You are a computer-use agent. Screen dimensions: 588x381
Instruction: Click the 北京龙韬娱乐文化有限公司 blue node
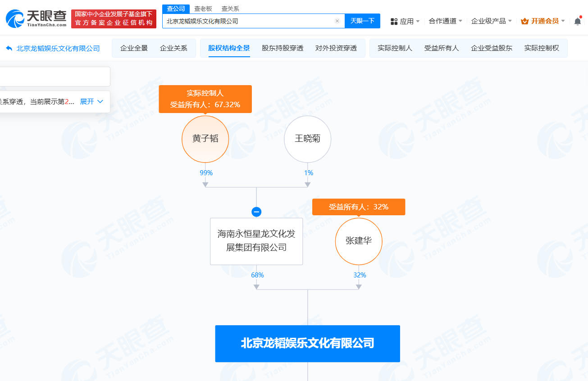307,343
